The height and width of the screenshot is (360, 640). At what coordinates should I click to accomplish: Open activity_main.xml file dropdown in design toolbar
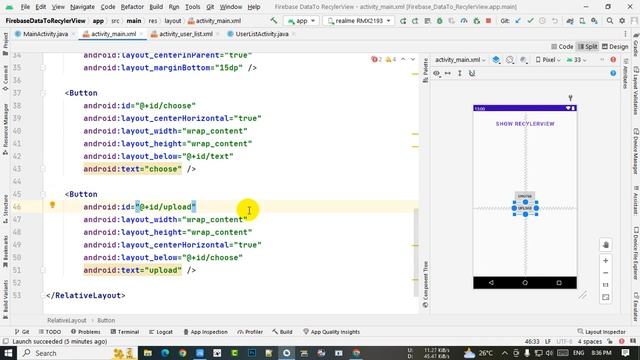pyautogui.click(x=460, y=60)
